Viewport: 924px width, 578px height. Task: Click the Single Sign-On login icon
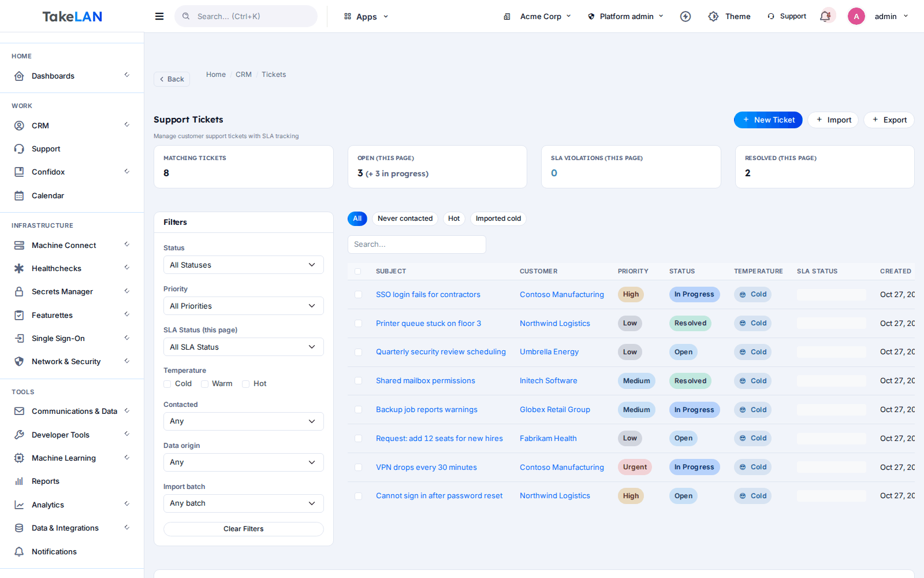19,338
